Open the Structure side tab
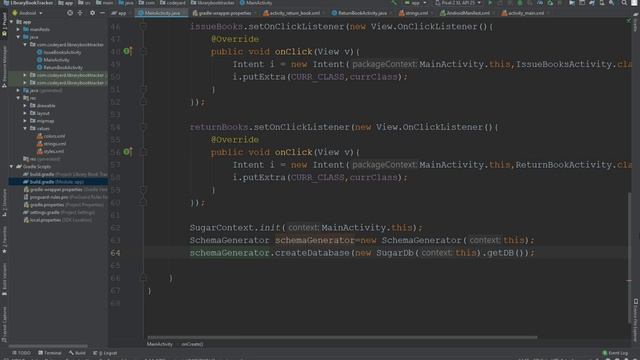The width and height of the screenshot is (640, 360). click(4, 203)
